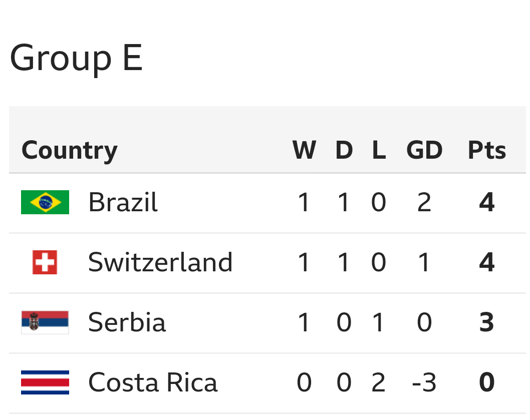Click Costa Rica's goal difference -3

(x=424, y=382)
